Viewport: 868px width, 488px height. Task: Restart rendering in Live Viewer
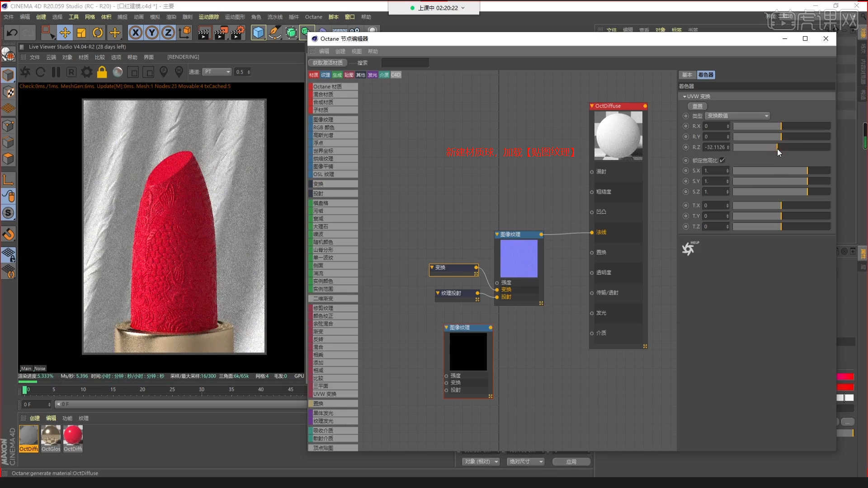pyautogui.click(x=40, y=72)
